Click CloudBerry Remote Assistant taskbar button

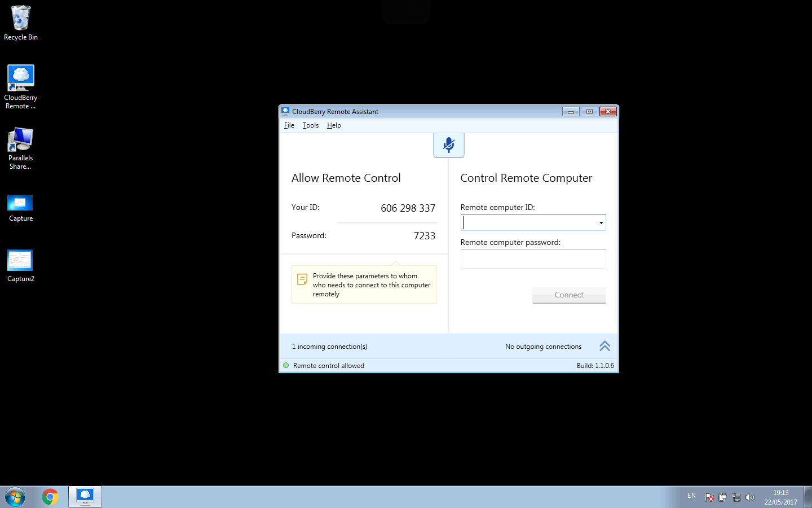pos(85,497)
